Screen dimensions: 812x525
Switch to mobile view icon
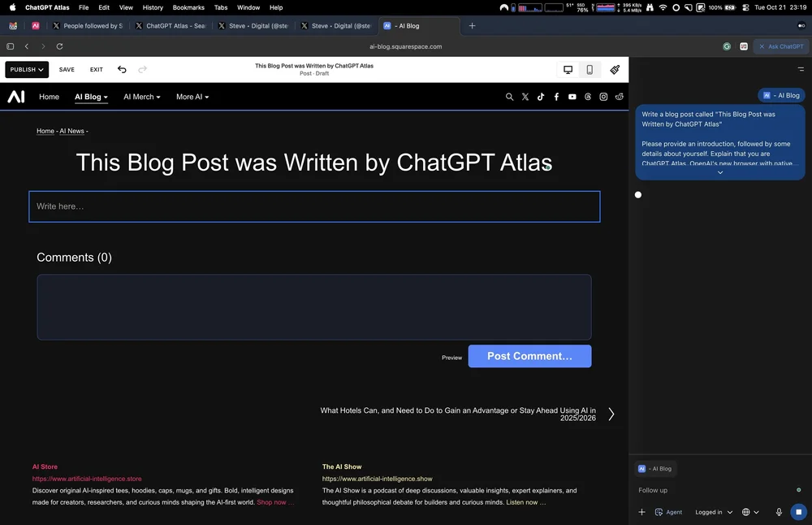pos(590,69)
